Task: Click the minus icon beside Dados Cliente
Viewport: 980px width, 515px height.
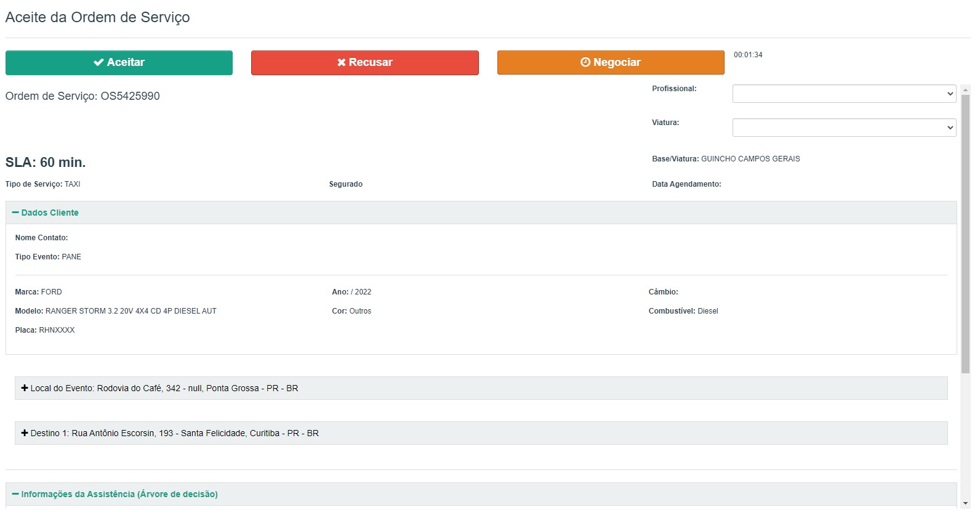Action: pos(15,213)
